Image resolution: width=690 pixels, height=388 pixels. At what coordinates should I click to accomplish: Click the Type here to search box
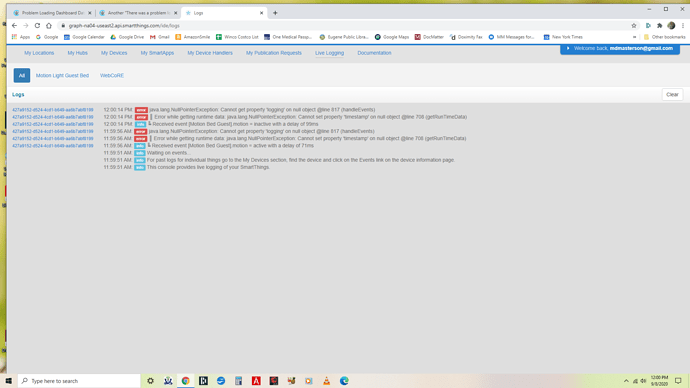(x=79, y=381)
